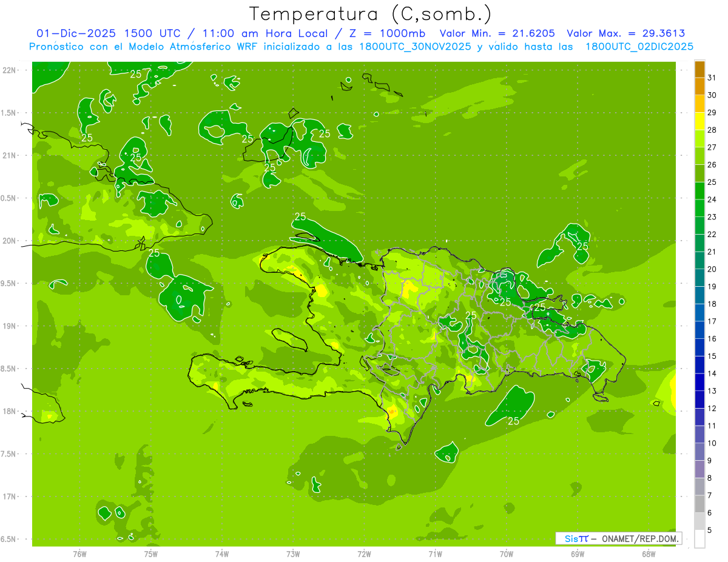The width and height of the screenshot is (728, 562).
Task: Click the yellow legend swatch between 28 and 29
Action: [x=699, y=121]
